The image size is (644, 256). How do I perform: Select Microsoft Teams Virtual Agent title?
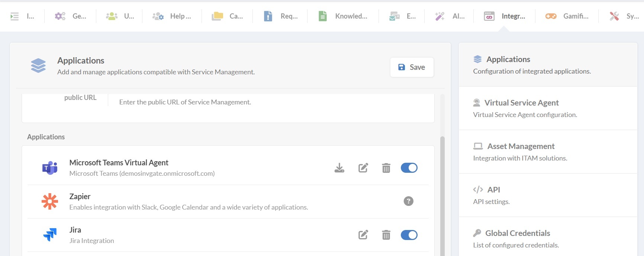[119, 163]
